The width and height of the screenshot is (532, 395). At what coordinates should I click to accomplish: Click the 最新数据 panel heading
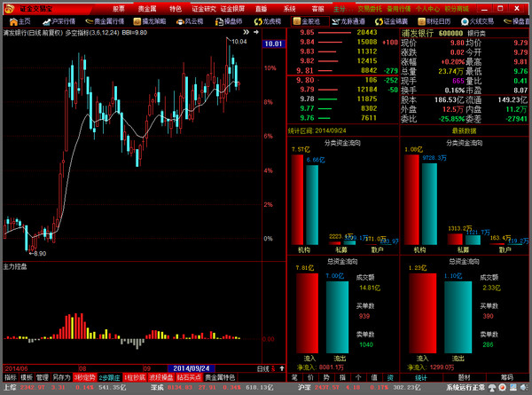click(464, 130)
